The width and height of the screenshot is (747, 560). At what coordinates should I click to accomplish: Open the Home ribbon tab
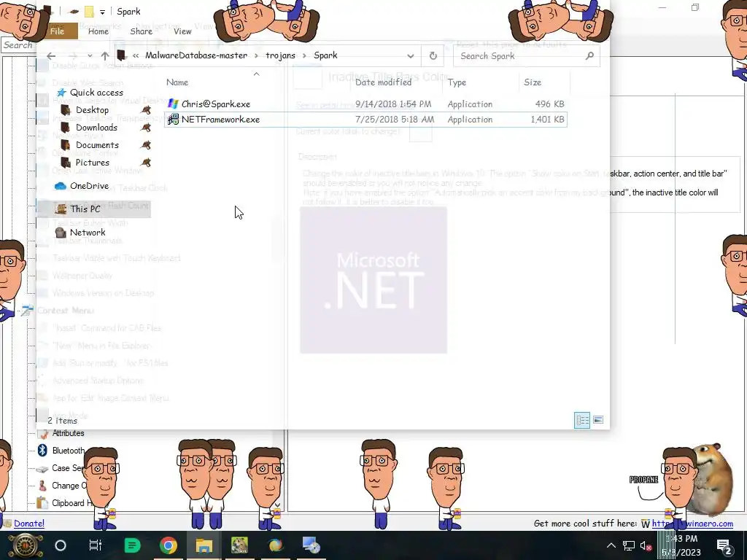pos(98,31)
